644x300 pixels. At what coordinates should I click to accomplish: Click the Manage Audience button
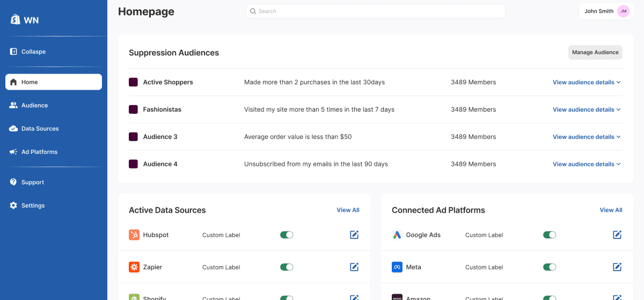pyautogui.click(x=595, y=52)
